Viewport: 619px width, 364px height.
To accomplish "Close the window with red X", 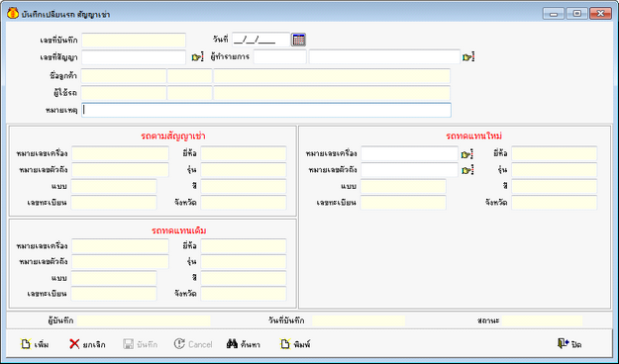I will pos(600,14).
